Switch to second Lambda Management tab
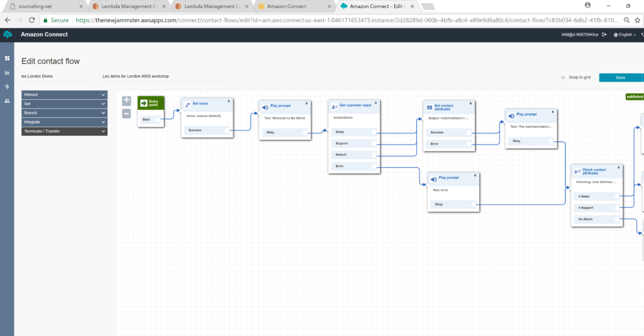 pos(212,6)
